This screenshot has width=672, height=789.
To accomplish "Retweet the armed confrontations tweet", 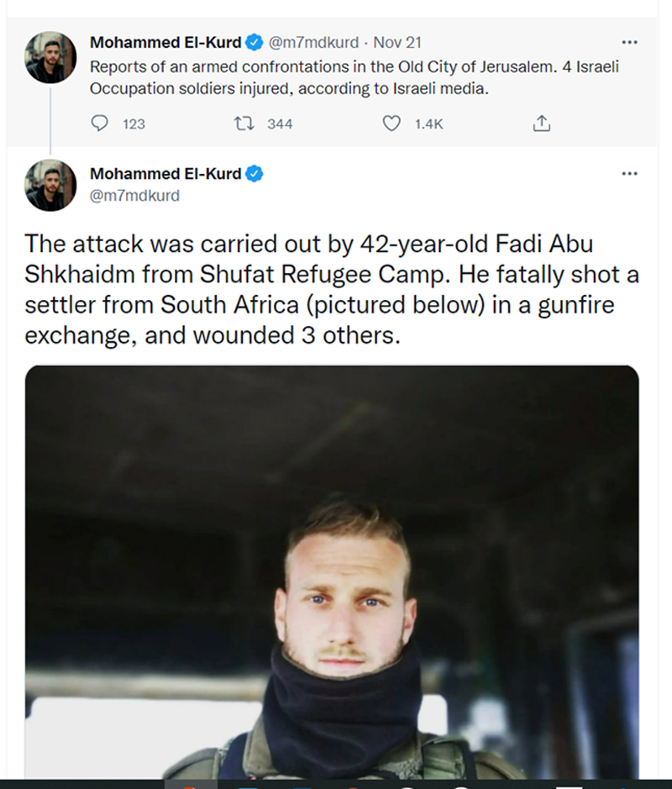I will pyautogui.click(x=244, y=124).
